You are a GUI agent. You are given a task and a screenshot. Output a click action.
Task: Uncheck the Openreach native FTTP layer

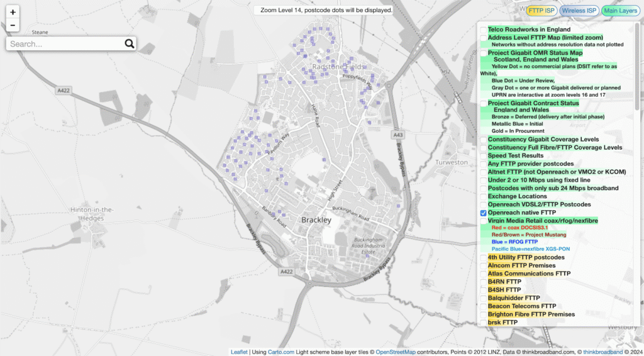[483, 213]
